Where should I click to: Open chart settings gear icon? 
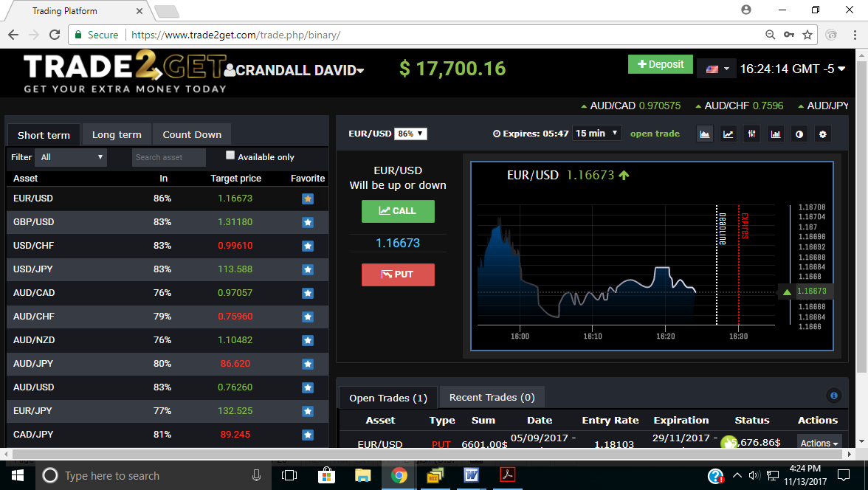point(823,134)
